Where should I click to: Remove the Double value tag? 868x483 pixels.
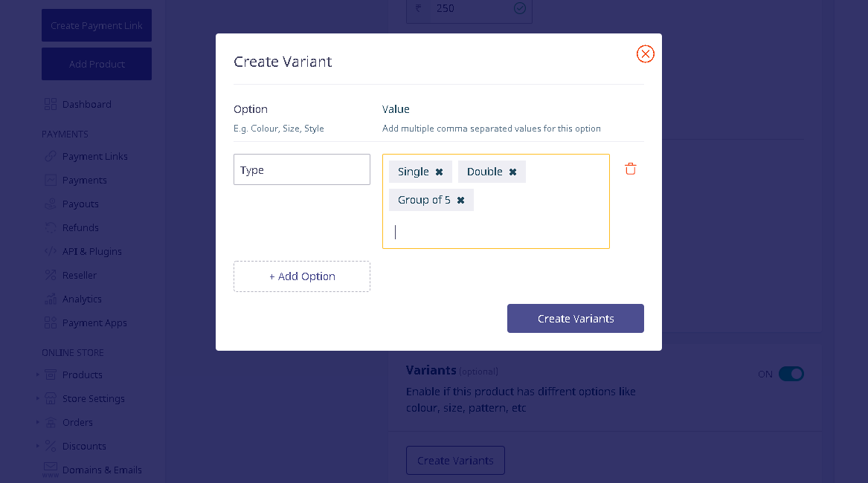(x=512, y=172)
